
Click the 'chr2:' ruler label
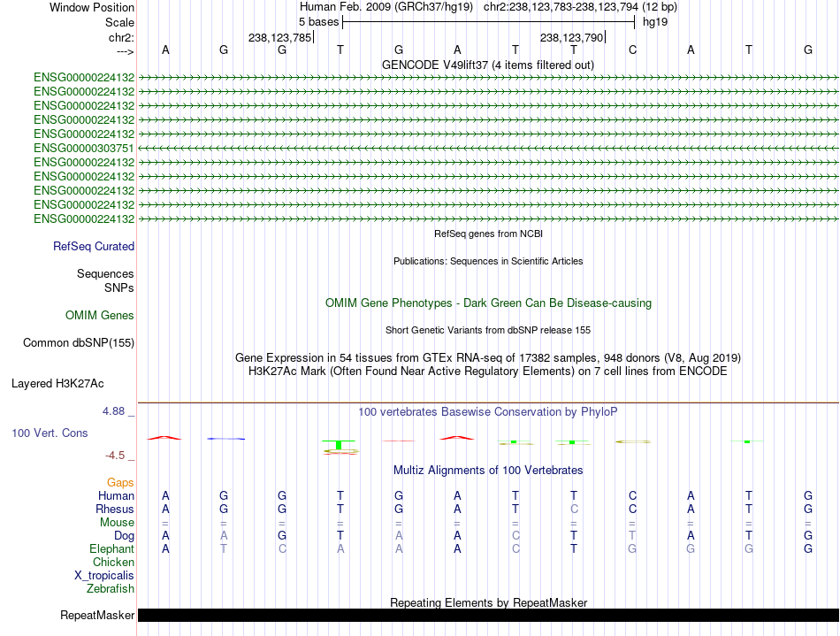[x=121, y=37]
